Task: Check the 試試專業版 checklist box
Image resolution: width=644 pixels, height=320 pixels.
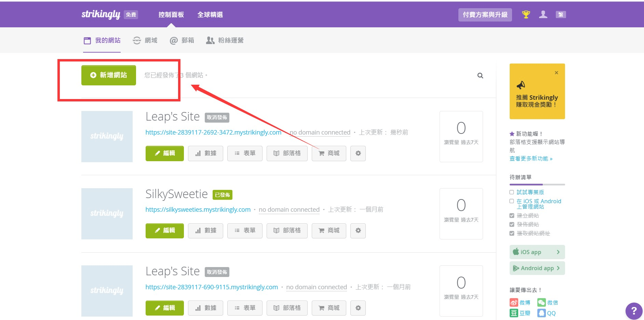Action: point(512,192)
